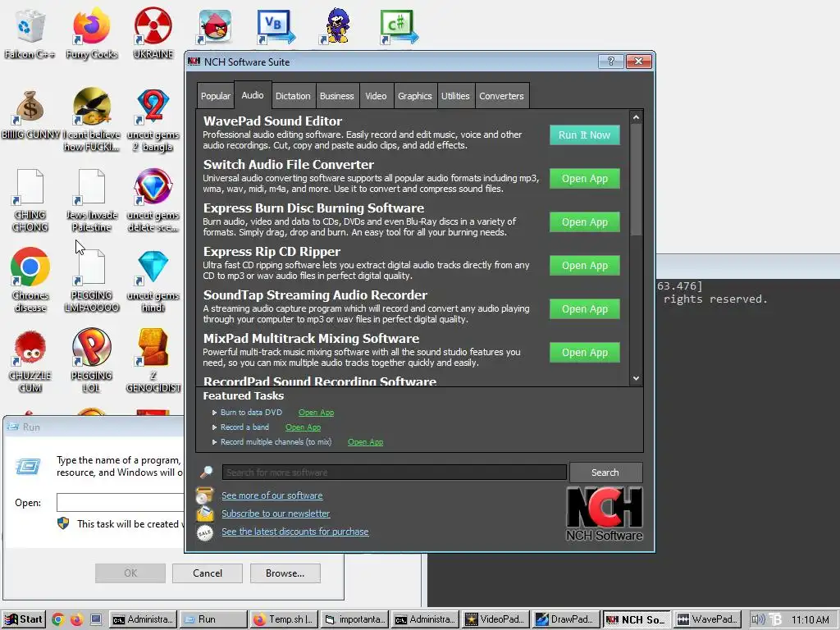
Task: Switch to WavePad on the taskbar
Action: [706, 619]
